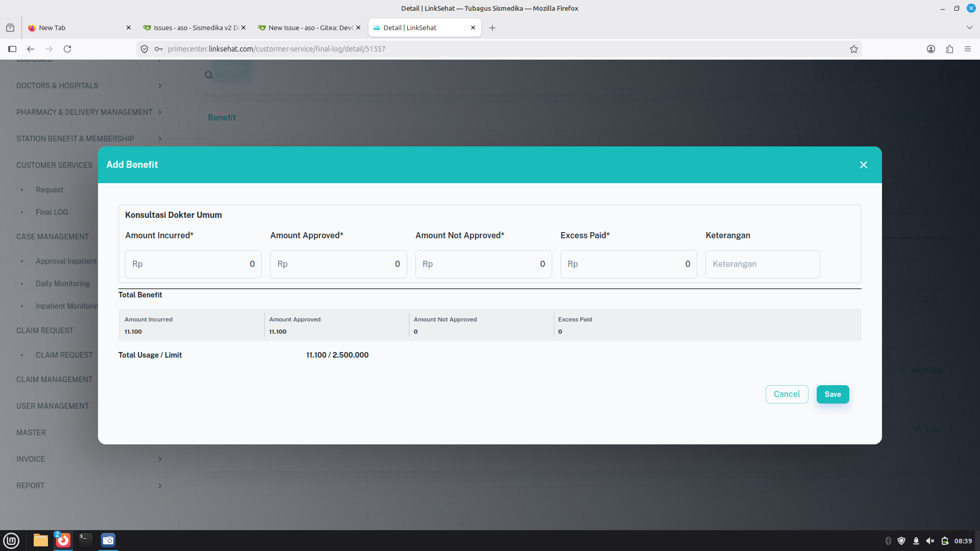
Task: Click the address bar URL
Action: (x=277, y=49)
